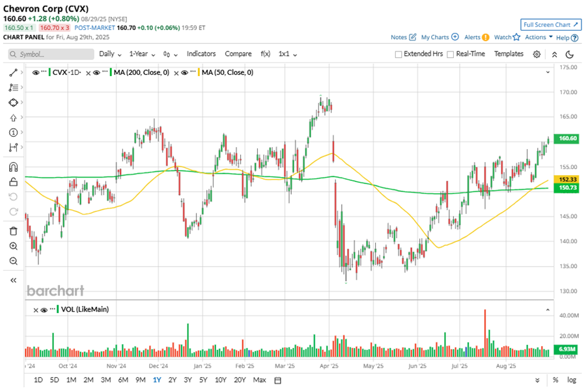Select the 5Y time range

coord(203,380)
